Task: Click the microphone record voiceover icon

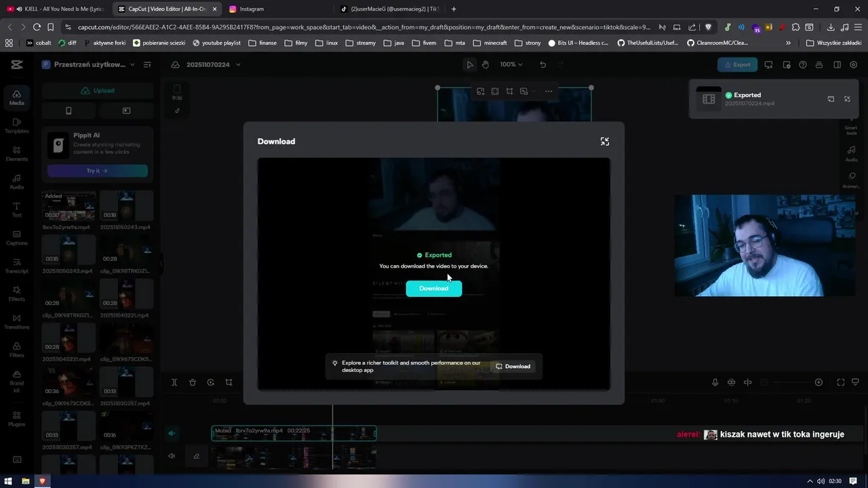Action: [x=715, y=382]
